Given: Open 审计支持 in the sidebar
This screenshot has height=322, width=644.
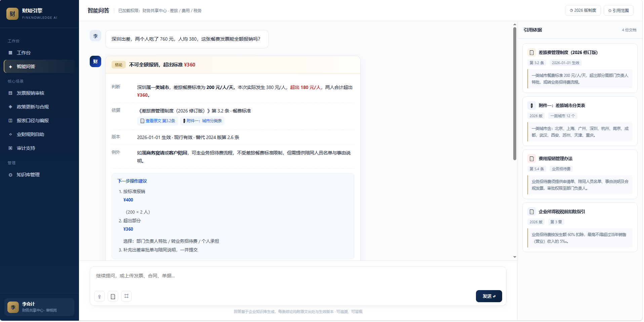Looking at the screenshot, I should 39,148.
